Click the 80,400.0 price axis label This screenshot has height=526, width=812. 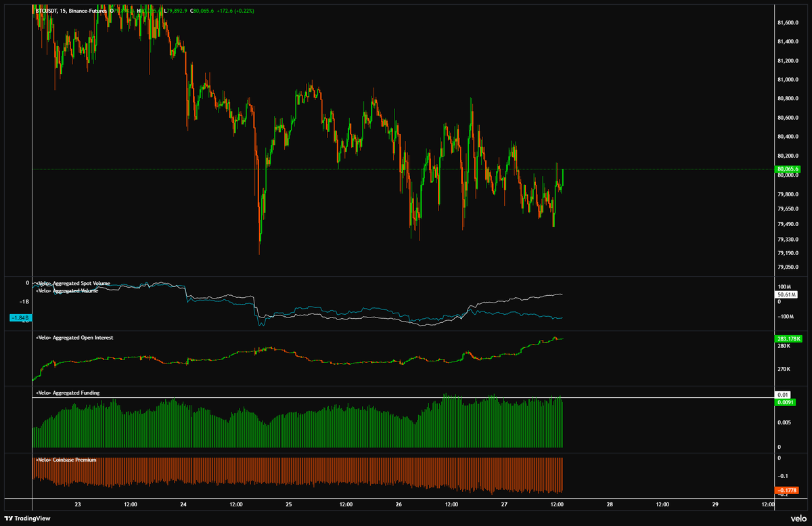coord(789,137)
